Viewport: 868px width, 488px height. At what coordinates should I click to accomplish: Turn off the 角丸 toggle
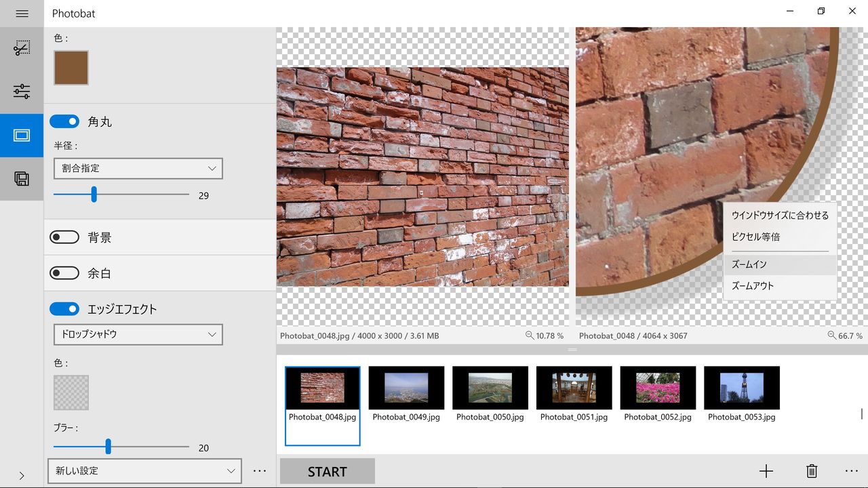pyautogui.click(x=64, y=121)
